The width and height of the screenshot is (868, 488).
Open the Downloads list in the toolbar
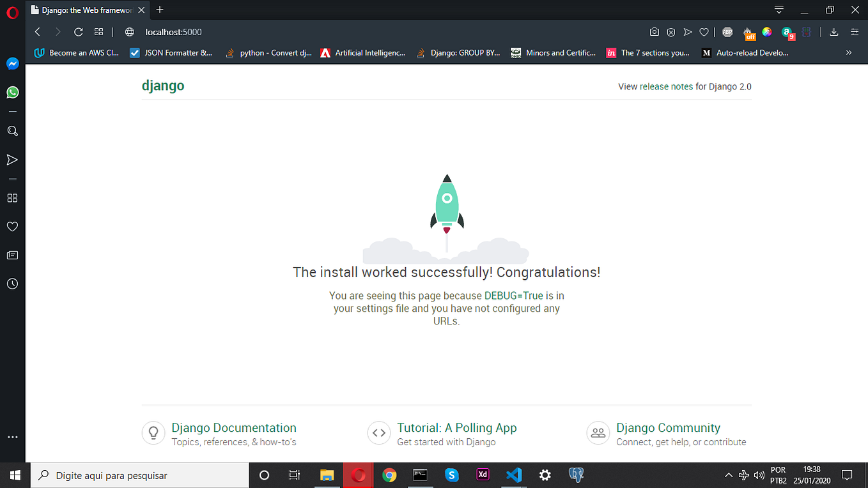coord(833,31)
